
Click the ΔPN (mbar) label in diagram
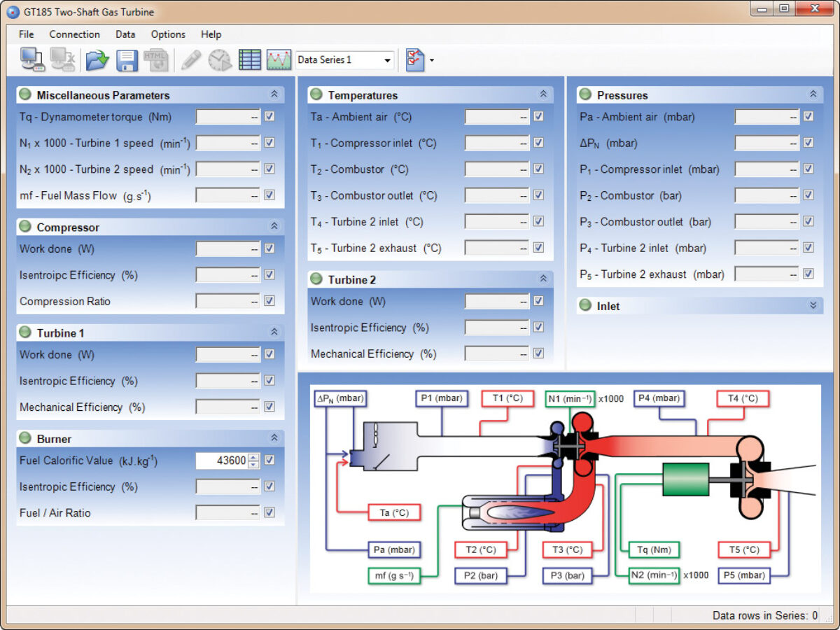(x=341, y=398)
